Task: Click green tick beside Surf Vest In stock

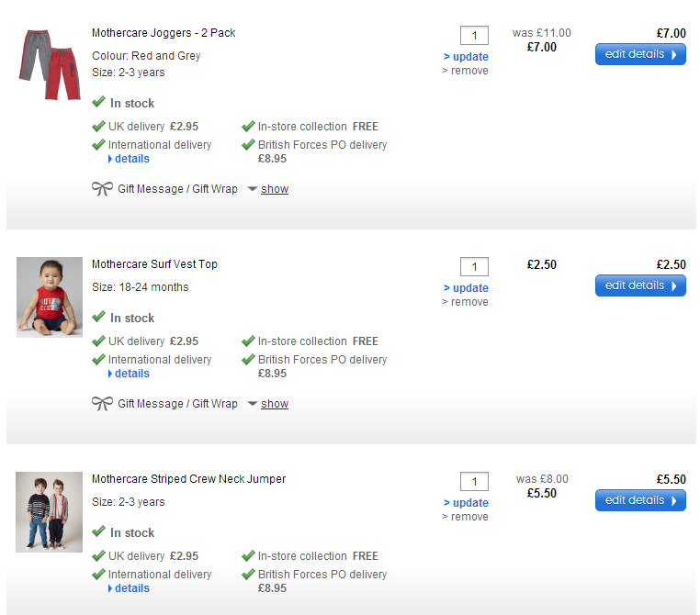Action: pyautogui.click(x=98, y=318)
